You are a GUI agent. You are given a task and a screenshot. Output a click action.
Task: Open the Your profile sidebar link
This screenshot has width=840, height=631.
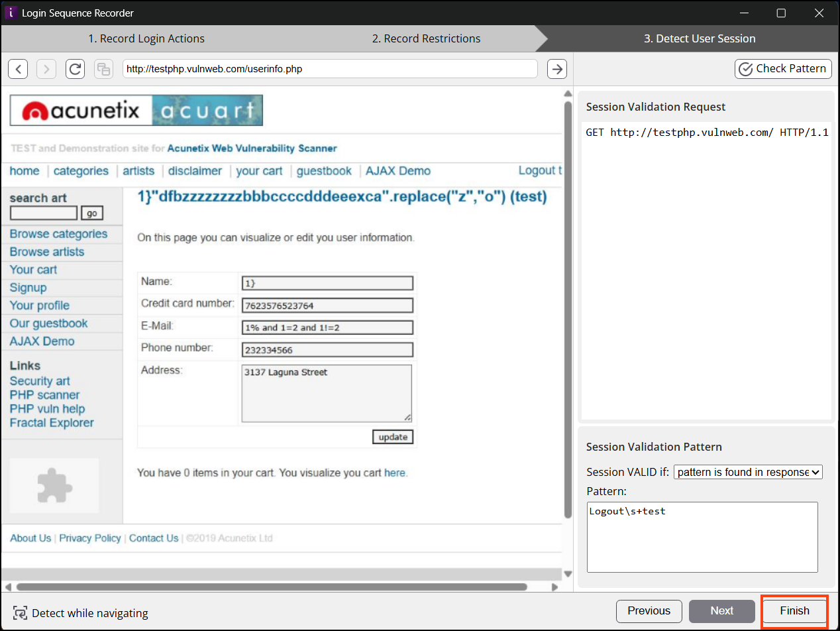(x=38, y=305)
